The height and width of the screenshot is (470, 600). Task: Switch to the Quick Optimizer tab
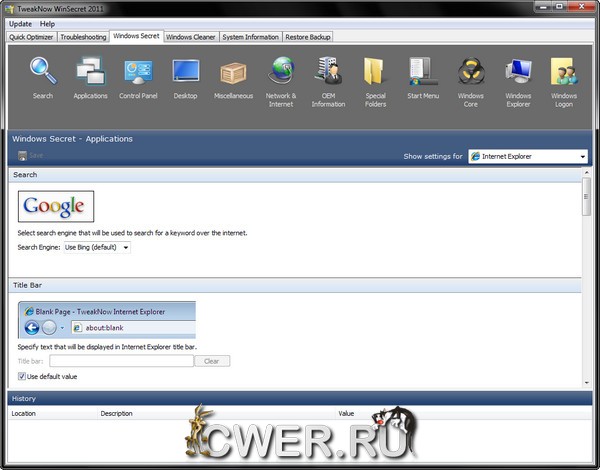point(31,37)
